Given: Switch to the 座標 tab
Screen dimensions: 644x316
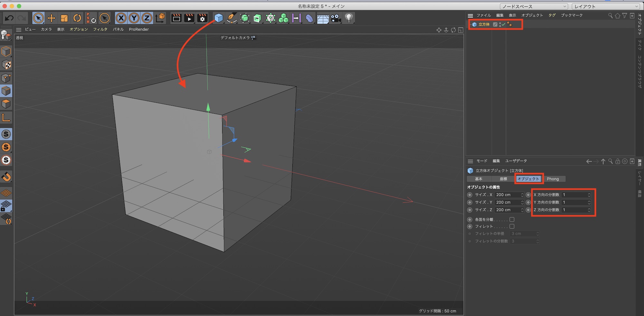Looking at the screenshot, I should [503, 179].
